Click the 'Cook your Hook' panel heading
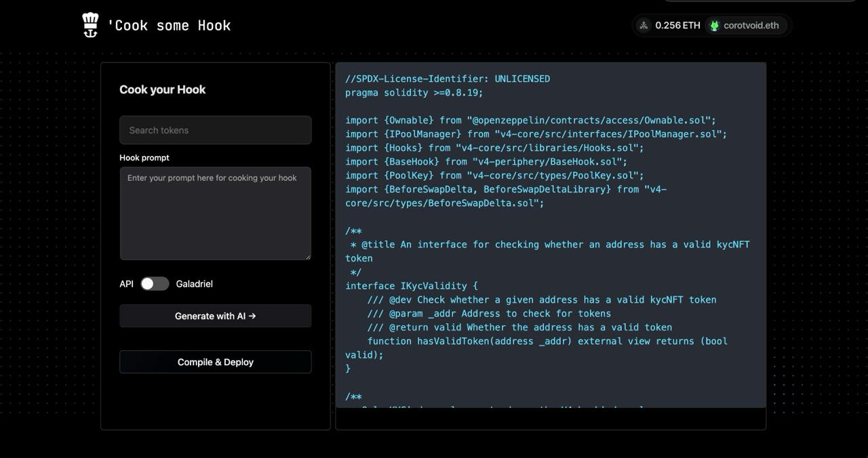 163,89
